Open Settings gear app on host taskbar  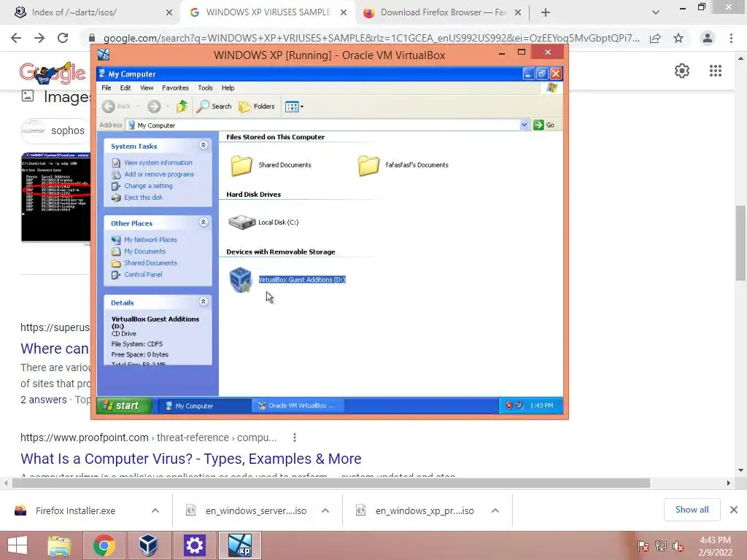[x=194, y=545]
